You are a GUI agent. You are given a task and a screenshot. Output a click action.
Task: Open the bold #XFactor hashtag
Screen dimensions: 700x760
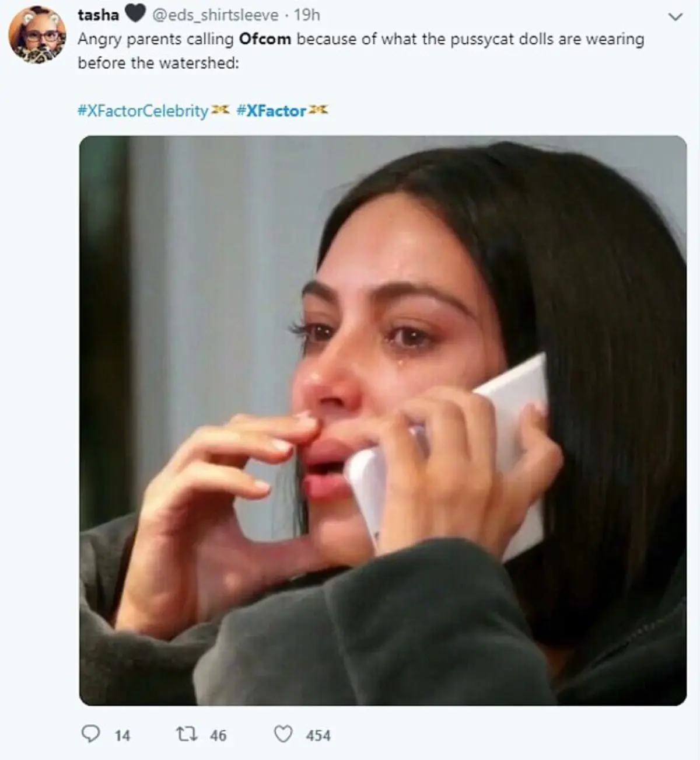tap(271, 111)
